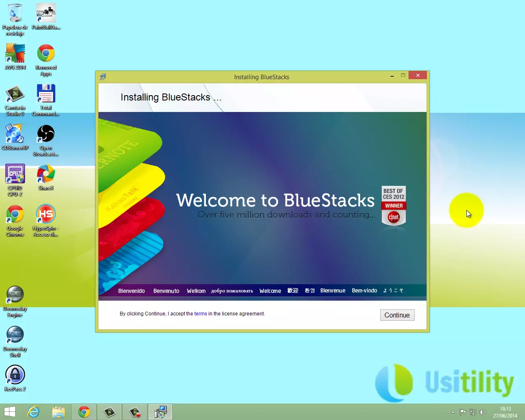Open the license terms link
The height and width of the screenshot is (420, 525).
point(201,314)
